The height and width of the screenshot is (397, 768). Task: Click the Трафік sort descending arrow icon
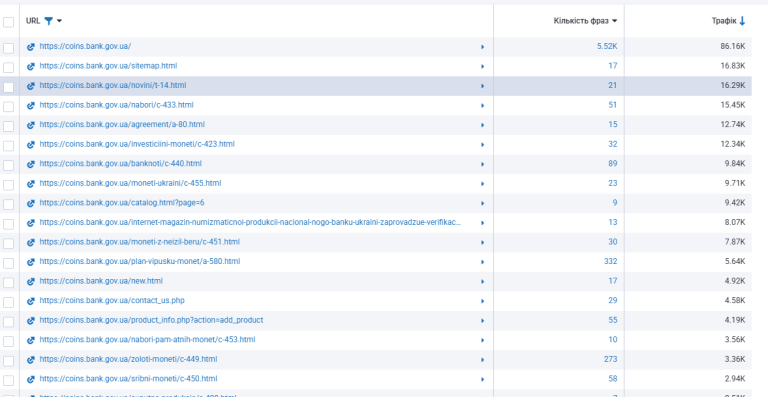tap(742, 21)
